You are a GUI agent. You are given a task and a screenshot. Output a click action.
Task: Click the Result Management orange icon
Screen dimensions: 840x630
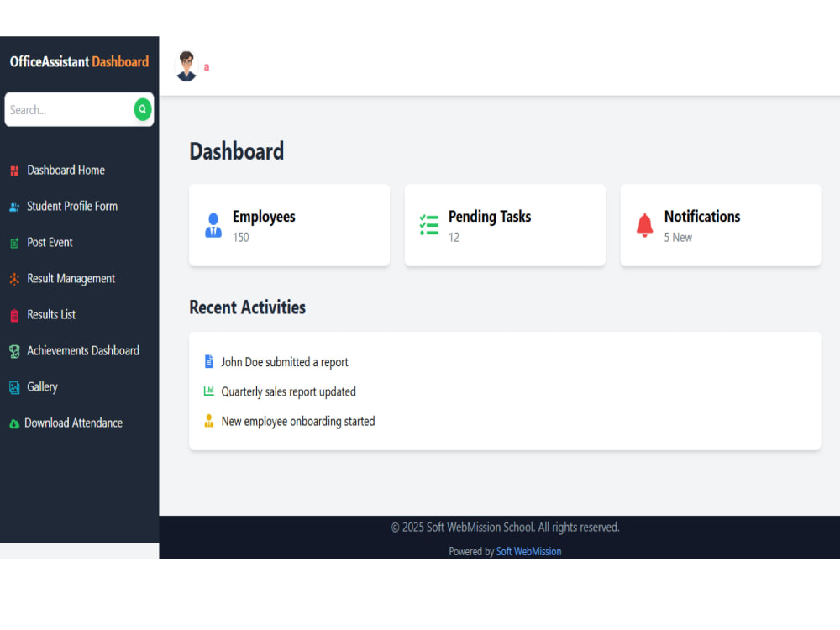[14, 279]
